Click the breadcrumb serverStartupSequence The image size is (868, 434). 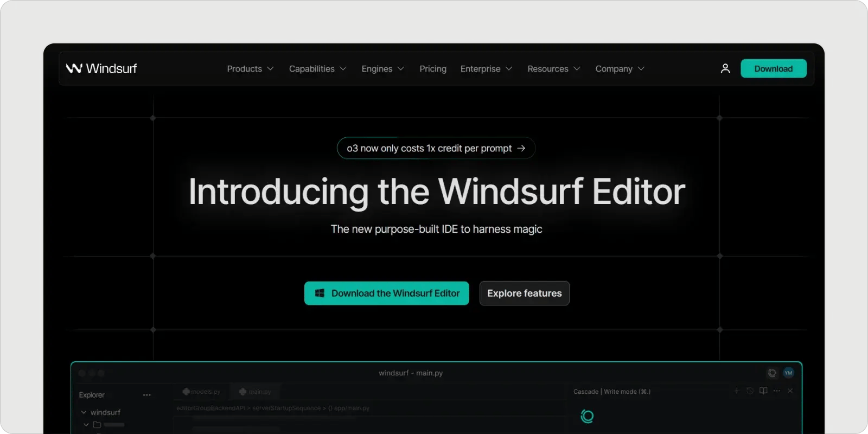286,408
